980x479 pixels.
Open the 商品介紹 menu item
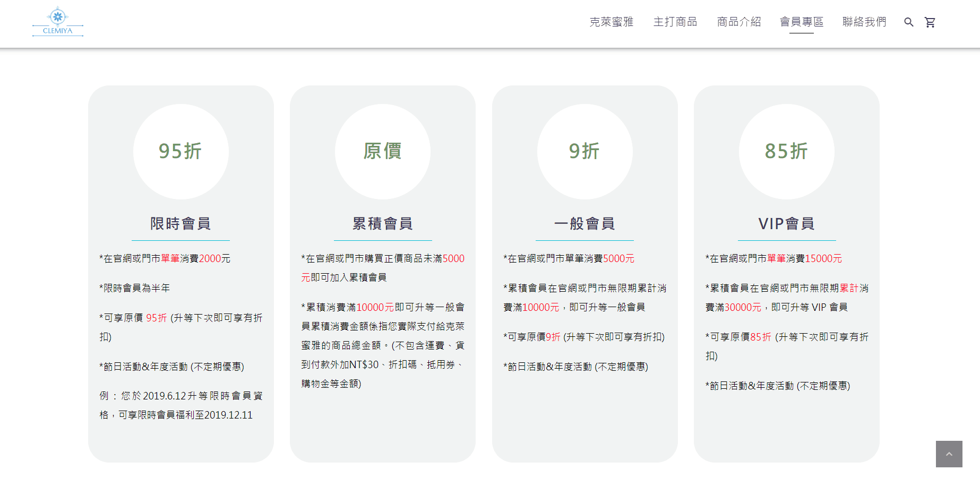(x=739, y=22)
